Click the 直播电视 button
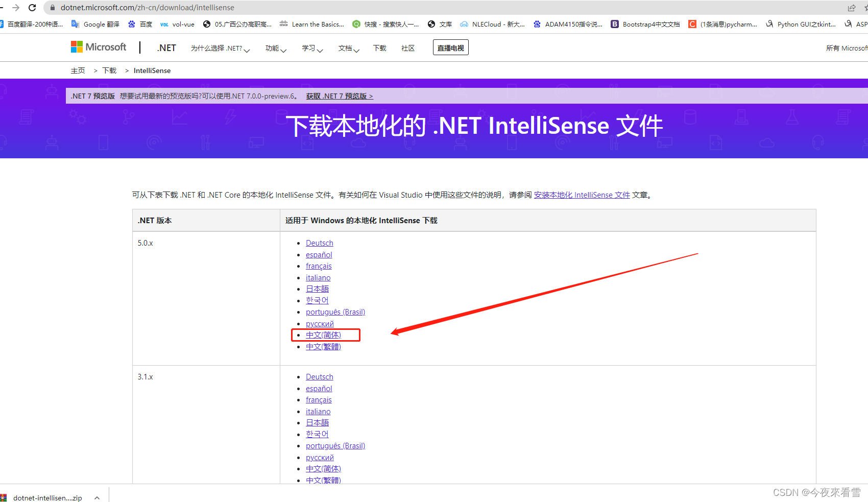This screenshot has width=868, height=502. tap(450, 47)
